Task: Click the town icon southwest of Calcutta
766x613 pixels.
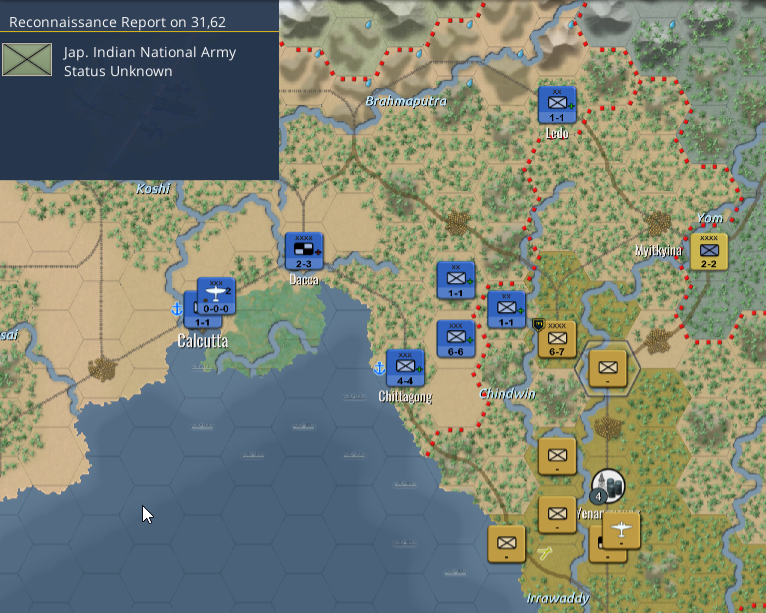Action: (x=102, y=369)
